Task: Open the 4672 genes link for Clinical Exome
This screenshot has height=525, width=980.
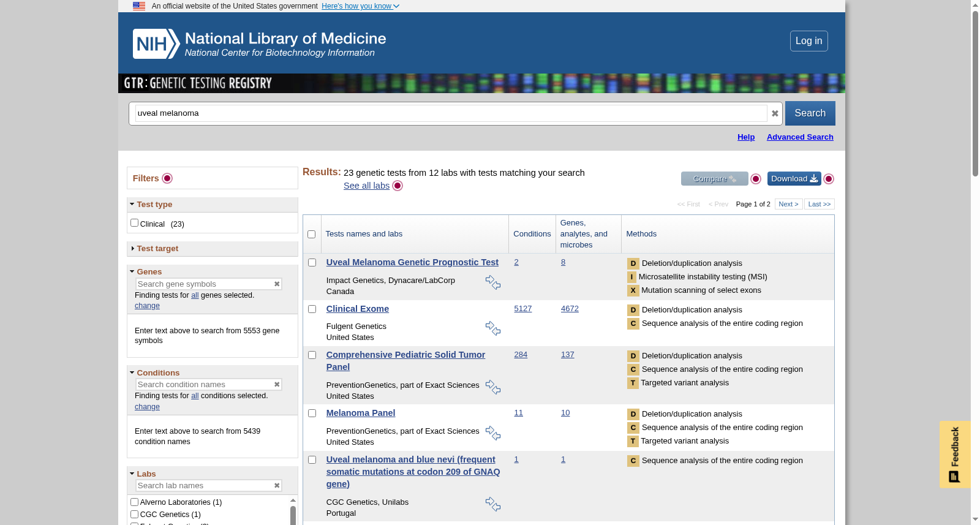Action: (x=570, y=309)
